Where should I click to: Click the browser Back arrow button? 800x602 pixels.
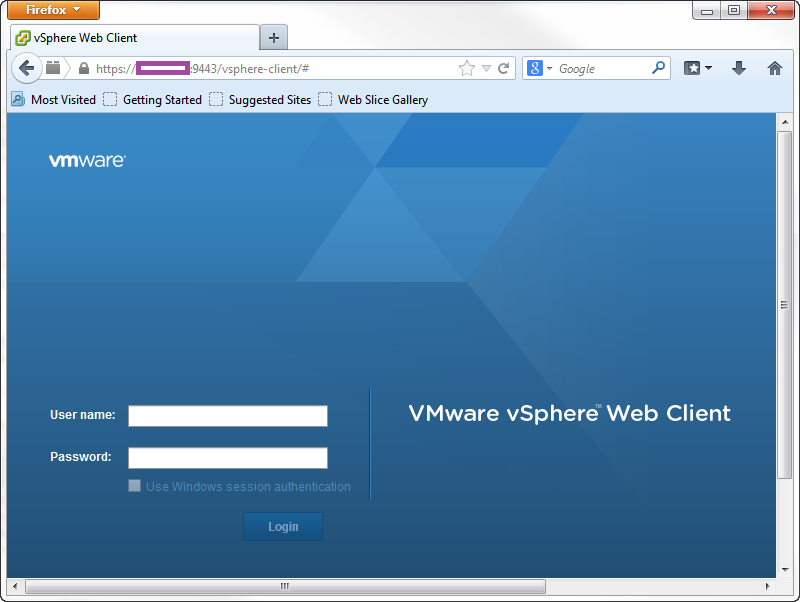point(26,68)
